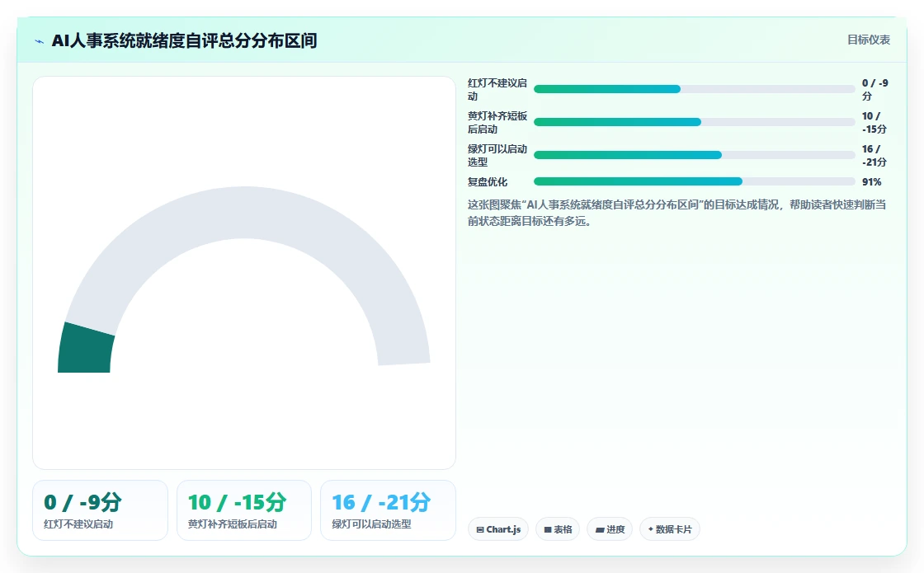Click the 10 / -15分 value beside second bar
Viewport: 924px width, 573px height.
click(874, 123)
